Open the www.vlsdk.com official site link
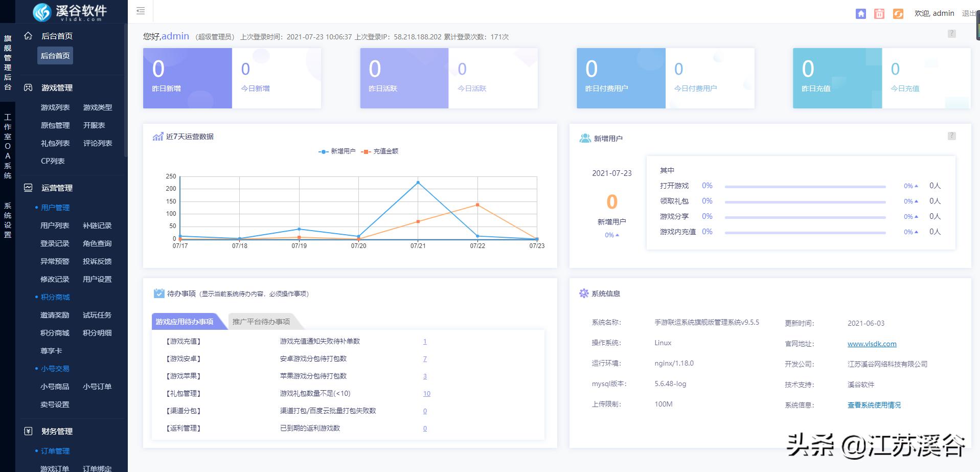Image resolution: width=980 pixels, height=472 pixels. [872, 343]
